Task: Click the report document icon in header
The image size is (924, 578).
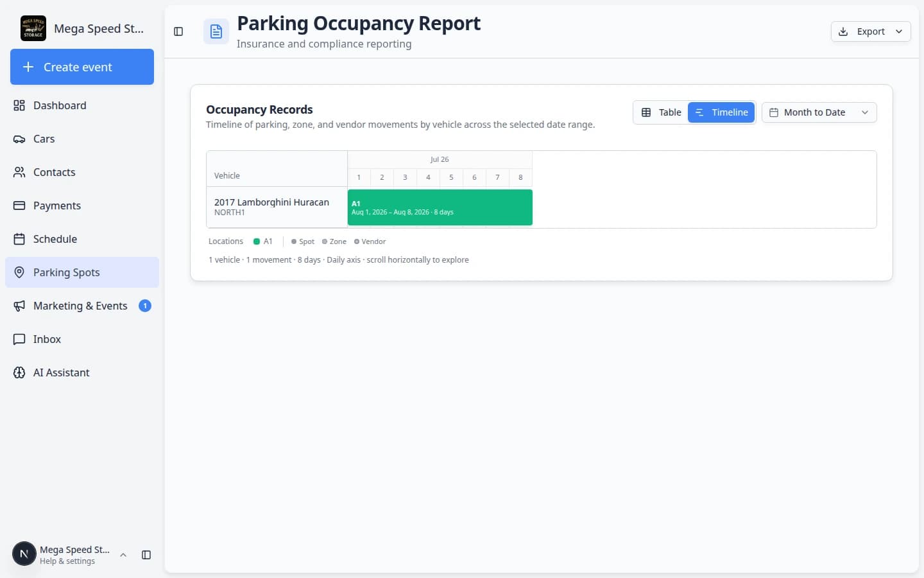Action: coord(216,31)
